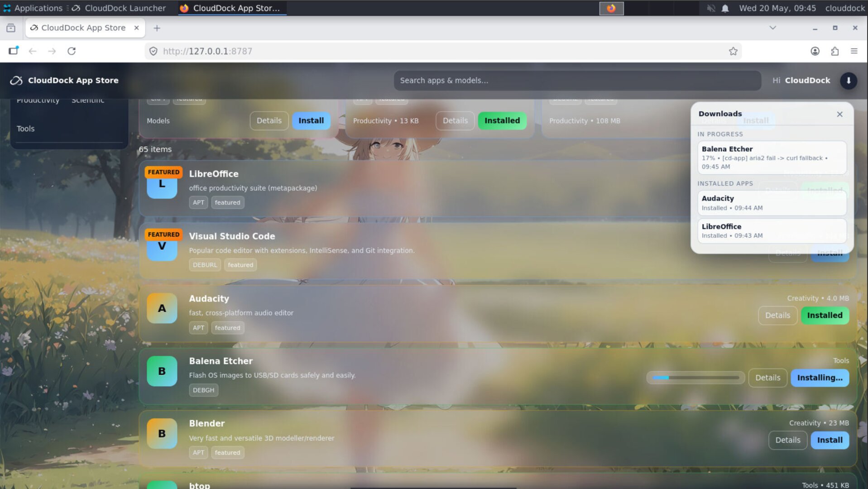868x489 pixels.
Task: Open the Firefox View icon left of tabs
Action: point(11,28)
